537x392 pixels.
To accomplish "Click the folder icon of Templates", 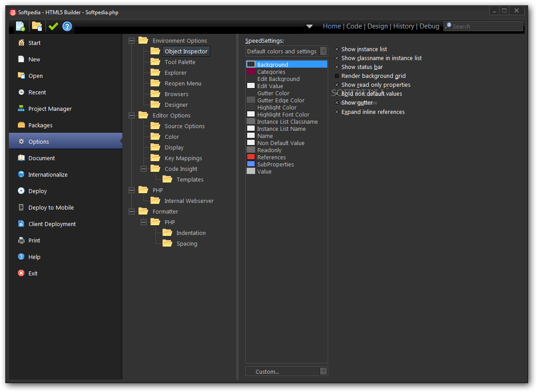I will point(167,179).
